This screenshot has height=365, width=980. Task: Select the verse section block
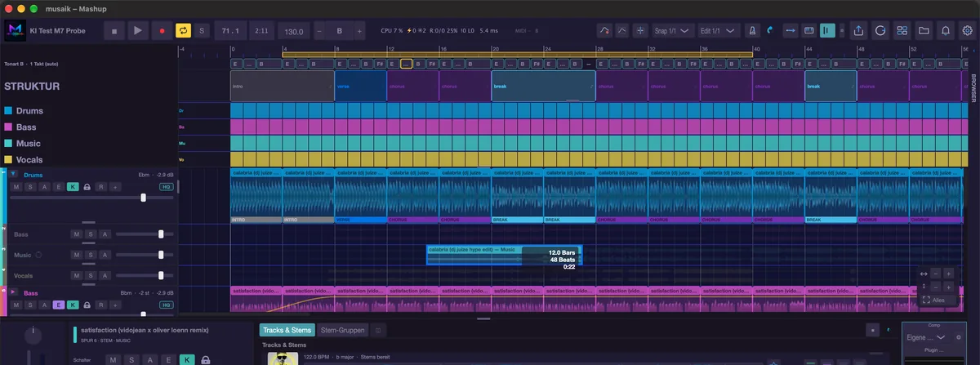coord(361,86)
